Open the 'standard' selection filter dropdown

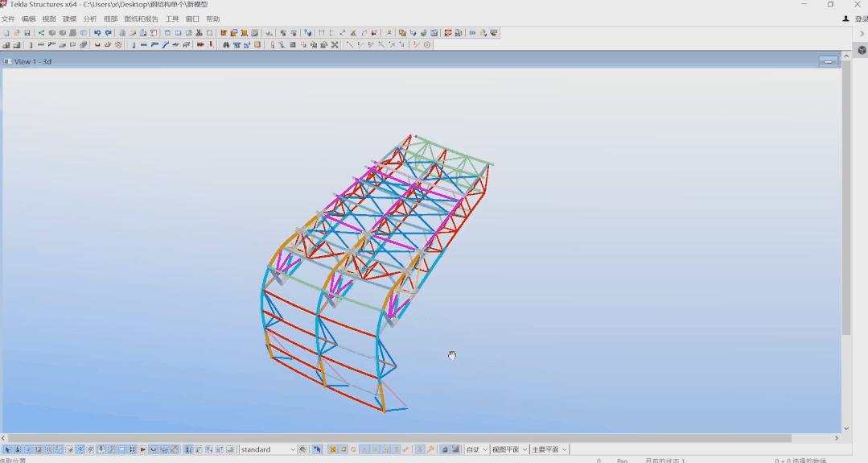(x=268, y=449)
